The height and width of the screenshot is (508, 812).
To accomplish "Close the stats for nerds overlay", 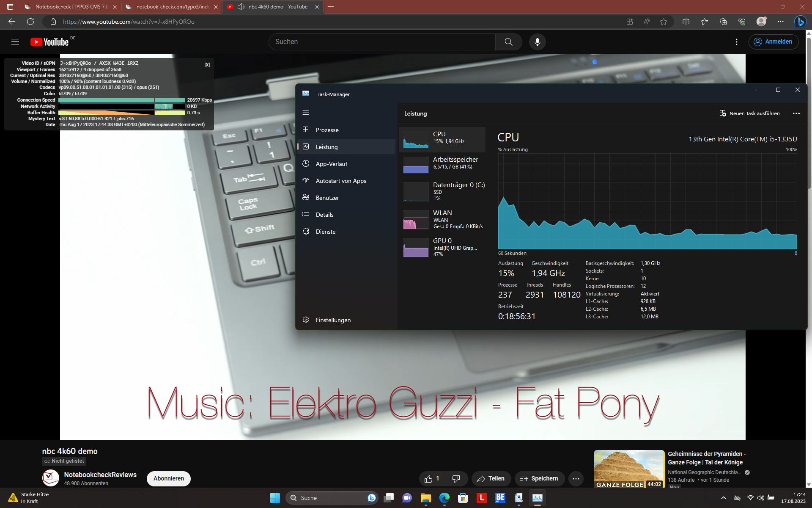I will [207, 65].
